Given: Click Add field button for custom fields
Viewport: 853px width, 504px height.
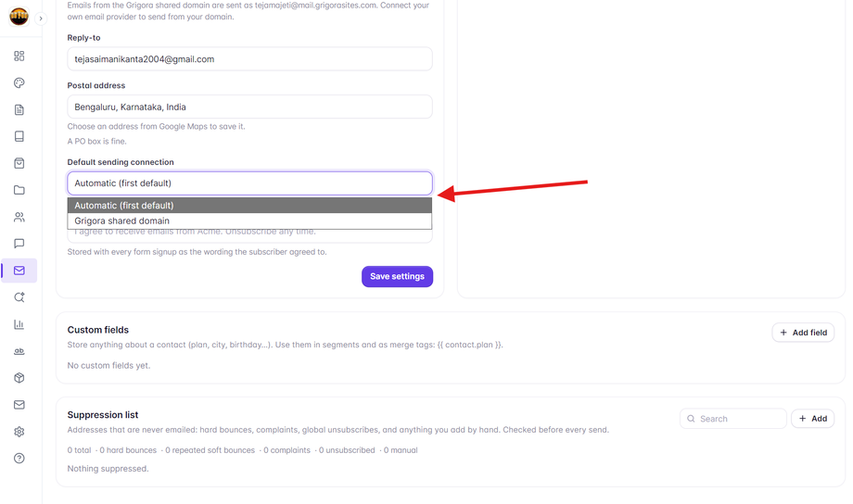Looking at the screenshot, I should 803,333.
